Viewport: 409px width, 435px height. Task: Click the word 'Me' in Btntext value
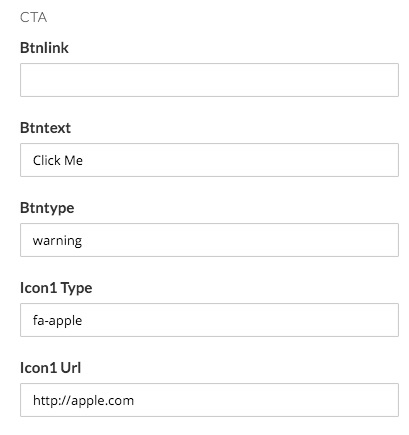pos(74,160)
